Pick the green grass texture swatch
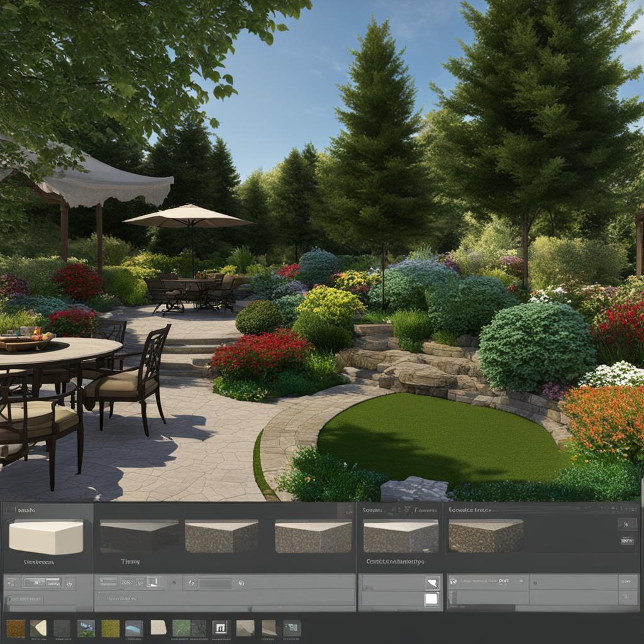The width and height of the screenshot is (644, 644). pyautogui.click(x=181, y=628)
